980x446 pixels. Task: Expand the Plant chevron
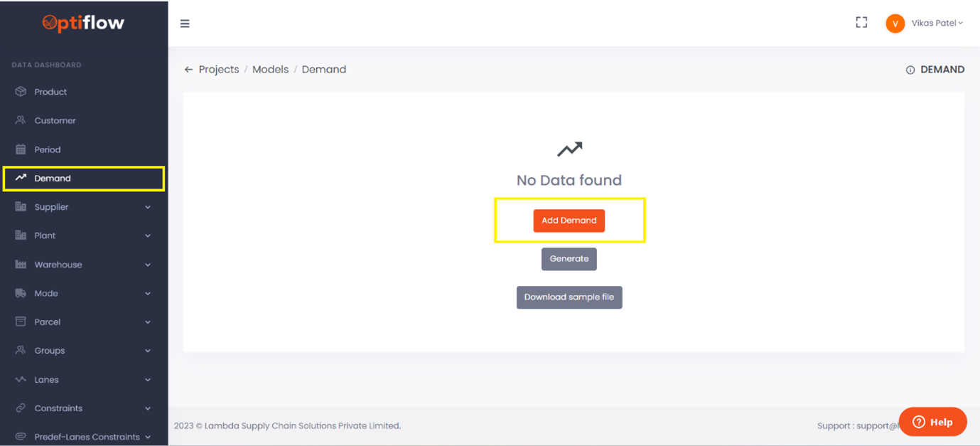tap(147, 235)
